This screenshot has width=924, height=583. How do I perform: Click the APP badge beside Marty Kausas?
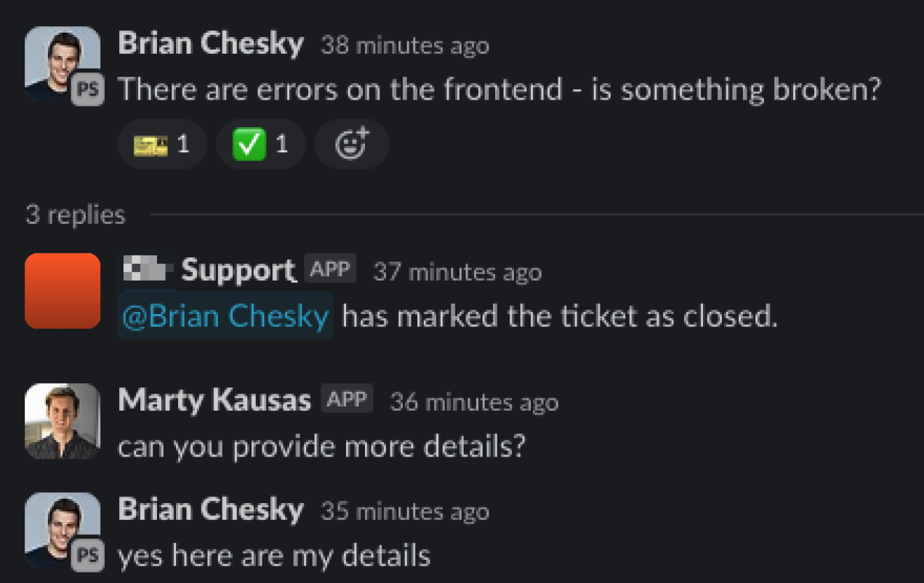(x=347, y=399)
